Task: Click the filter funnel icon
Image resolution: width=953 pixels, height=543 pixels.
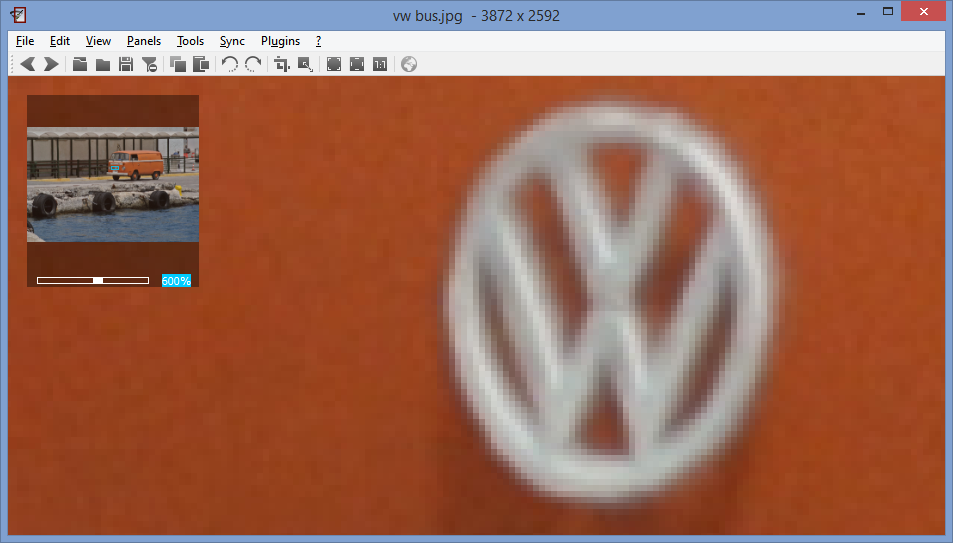Action: pyautogui.click(x=149, y=64)
